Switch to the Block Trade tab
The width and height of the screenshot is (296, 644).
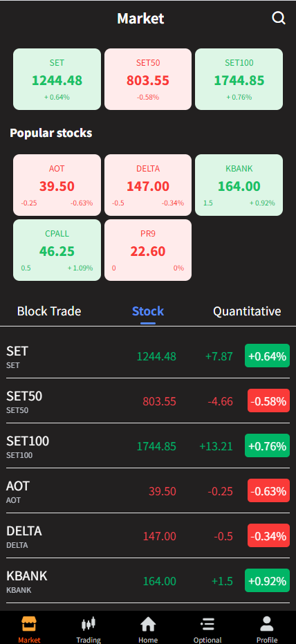[49, 311]
